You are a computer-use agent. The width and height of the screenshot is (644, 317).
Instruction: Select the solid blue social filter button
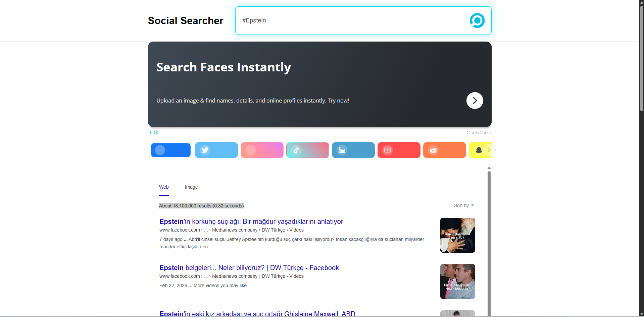point(171,150)
